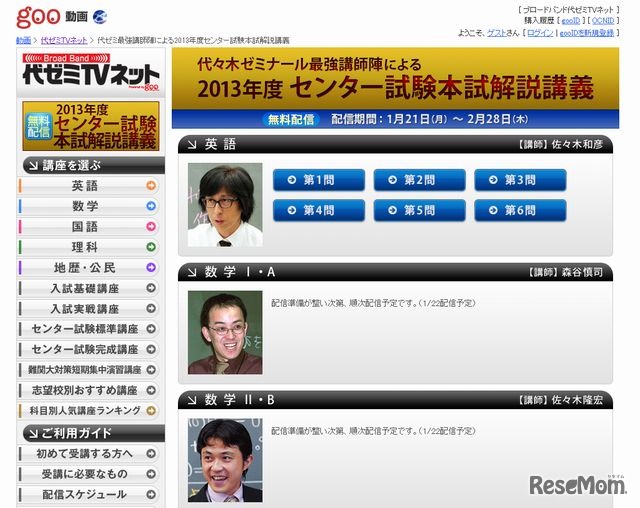Open 初めて受講する方へ guide

coord(89,453)
